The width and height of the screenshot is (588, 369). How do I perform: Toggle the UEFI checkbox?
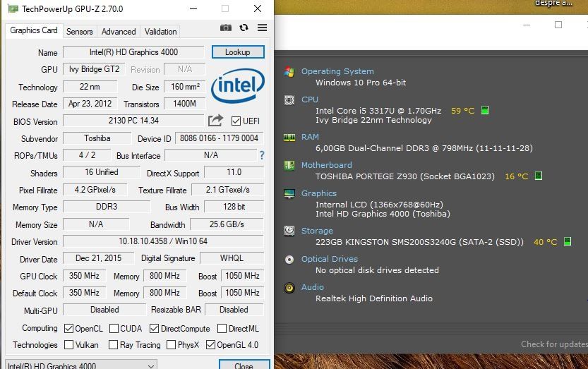coord(236,121)
